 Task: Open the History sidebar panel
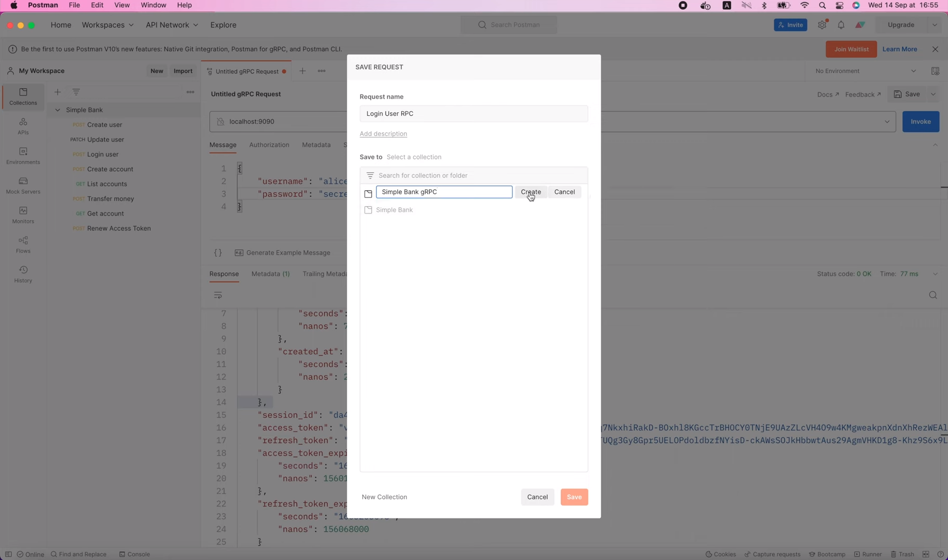[23, 274]
